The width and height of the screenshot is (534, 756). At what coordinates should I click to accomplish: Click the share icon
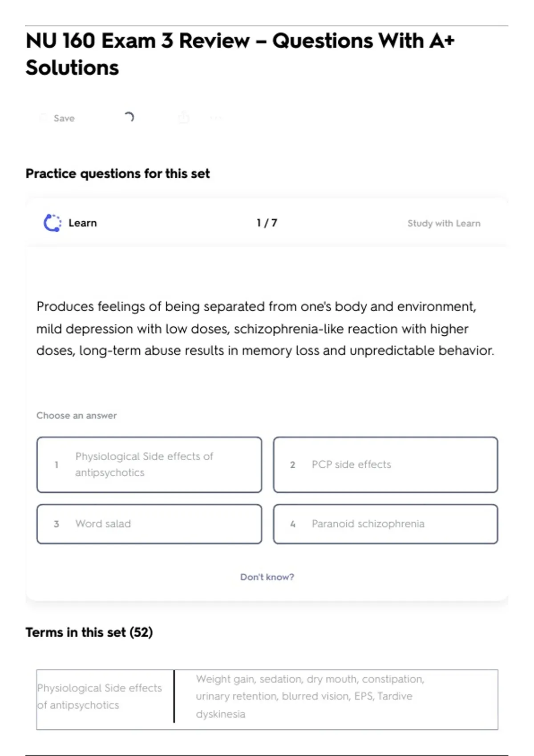(x=183, y=118)
